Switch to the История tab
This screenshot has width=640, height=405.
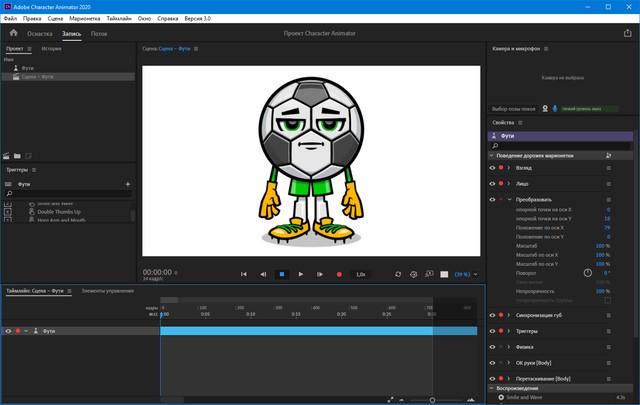(x=51, y=49)
